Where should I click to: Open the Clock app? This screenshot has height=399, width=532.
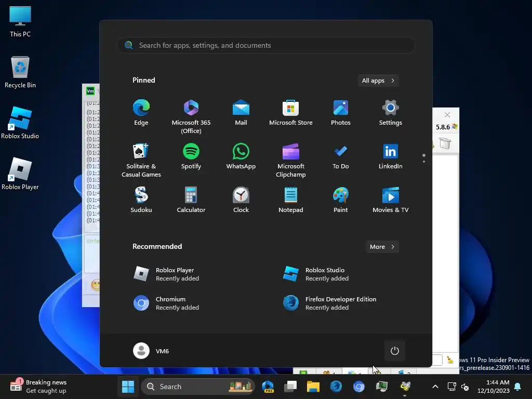(x=241, y=200)
